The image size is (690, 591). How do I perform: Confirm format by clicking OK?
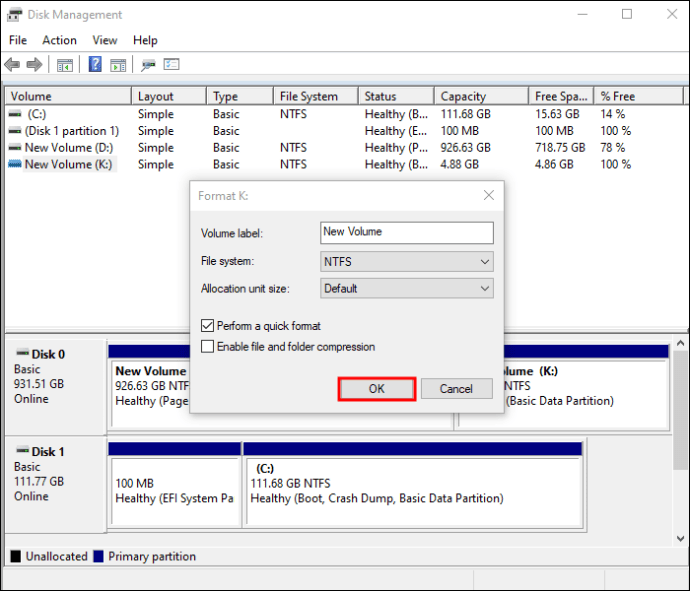(376, 389)
